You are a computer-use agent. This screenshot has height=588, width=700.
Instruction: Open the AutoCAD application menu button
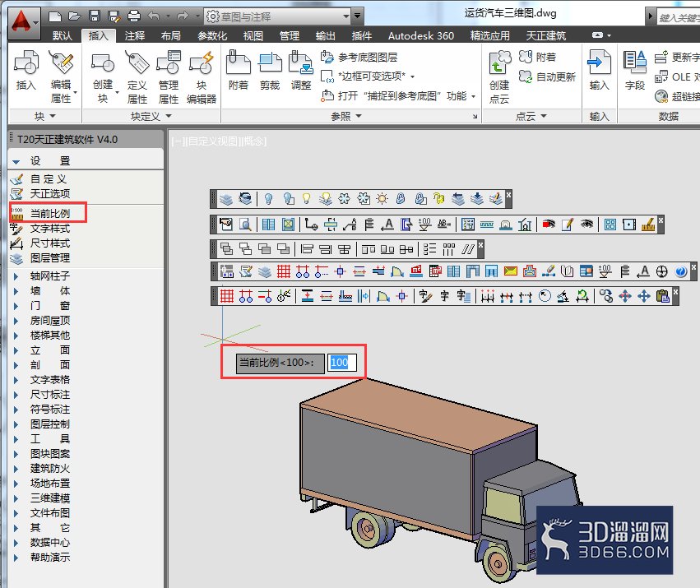pos(23,21)
